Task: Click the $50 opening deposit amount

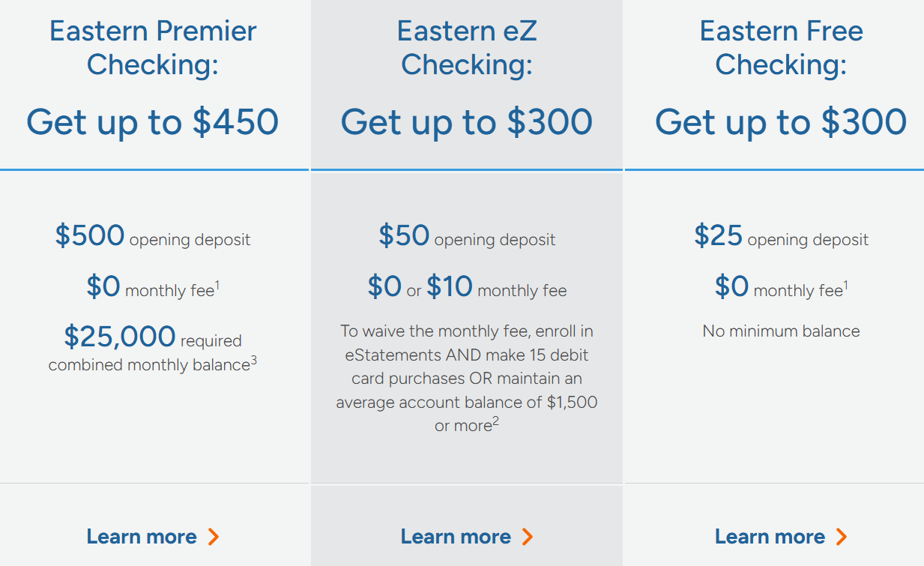Action: point(404,235)
